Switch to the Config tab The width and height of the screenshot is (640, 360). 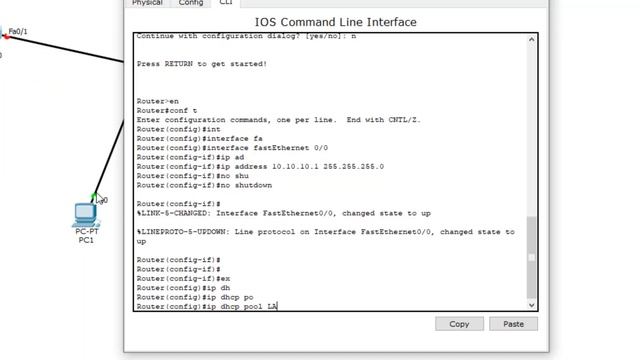click(191, 3)
